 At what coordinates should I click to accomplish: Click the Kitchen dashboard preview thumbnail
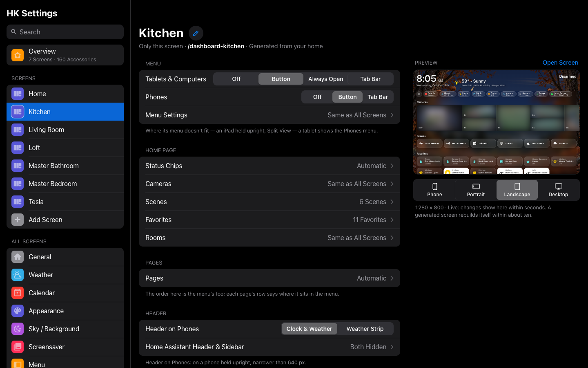tap(497, 122)
